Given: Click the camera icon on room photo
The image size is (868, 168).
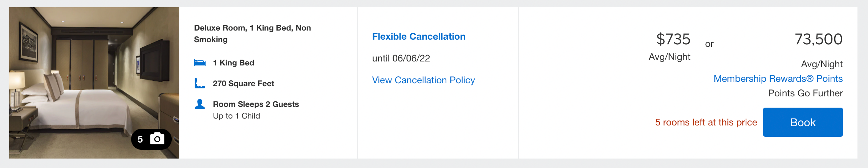Looking at the screenshot, I should pyautogui.click(x=157, y=139).
